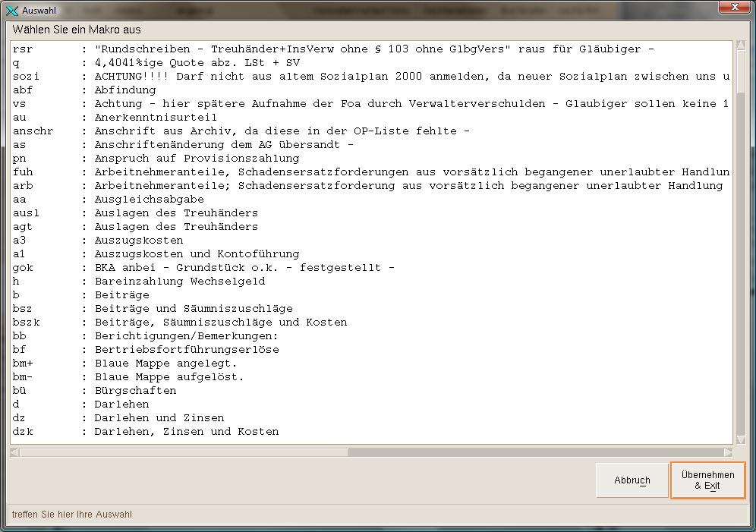Select macro 'bü' Bürgschaften
756x532 pixels.
(371, 390)
